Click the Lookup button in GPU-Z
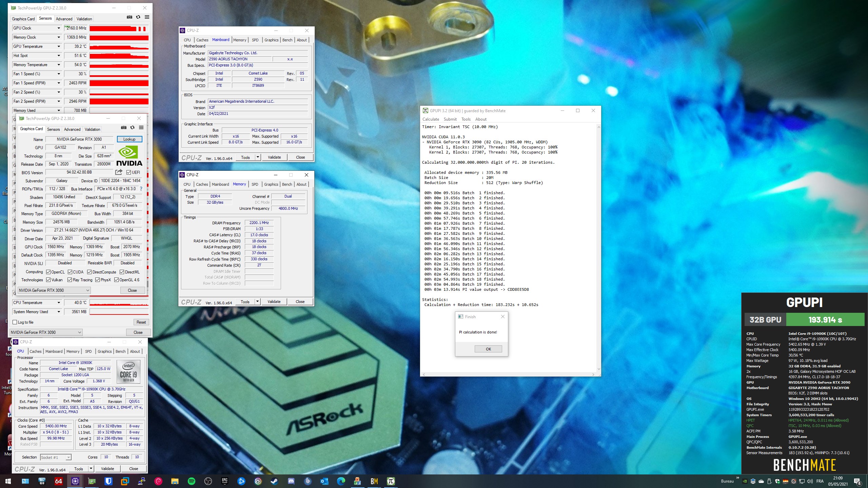This screenshot has width=868, height=488. tap(130, 139)
